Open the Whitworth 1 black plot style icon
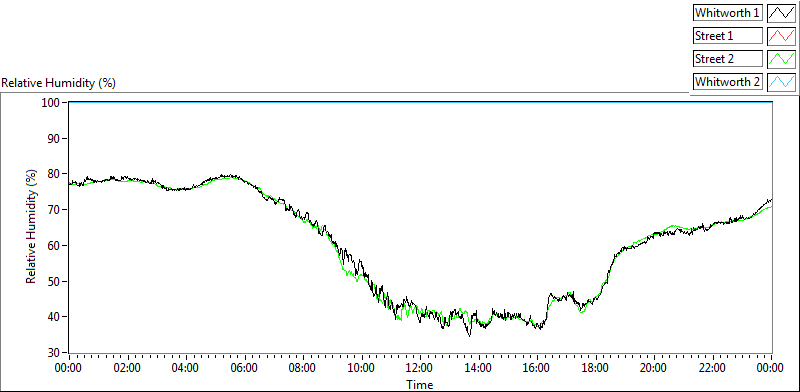 [781, 13]
